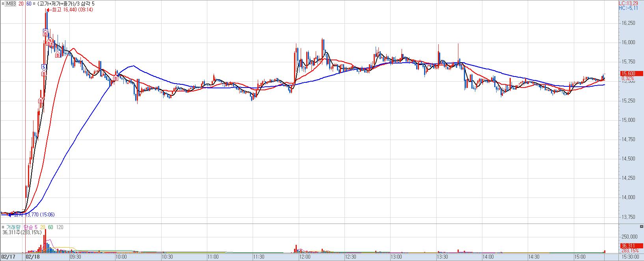644x261 pixels.
Task: Click the 16,000 price axis label
Action: coord(628,43)
